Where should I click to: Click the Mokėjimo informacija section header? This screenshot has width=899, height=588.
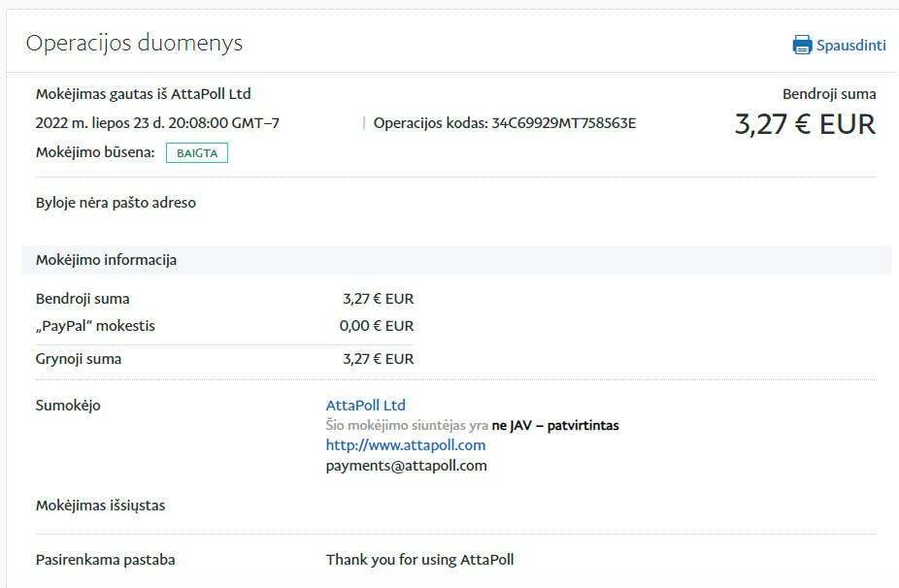[x=455, y=260]
